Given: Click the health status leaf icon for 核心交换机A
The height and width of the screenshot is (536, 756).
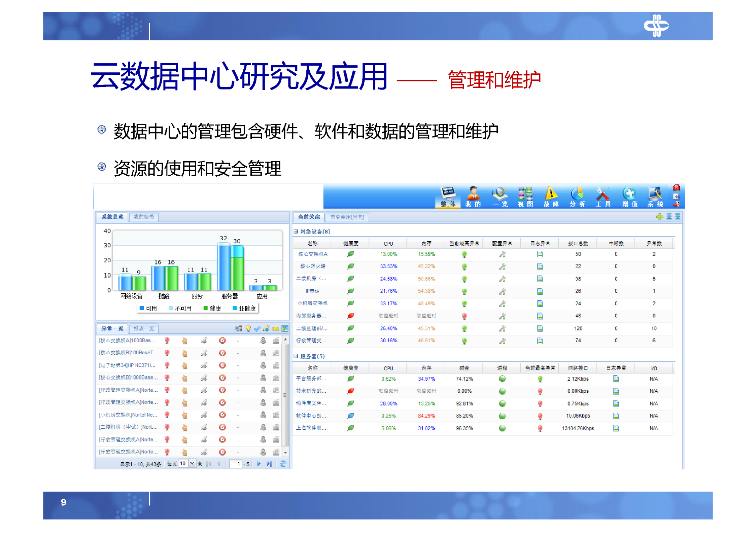Looking at the screenshot, I should (x=350, y=254).
